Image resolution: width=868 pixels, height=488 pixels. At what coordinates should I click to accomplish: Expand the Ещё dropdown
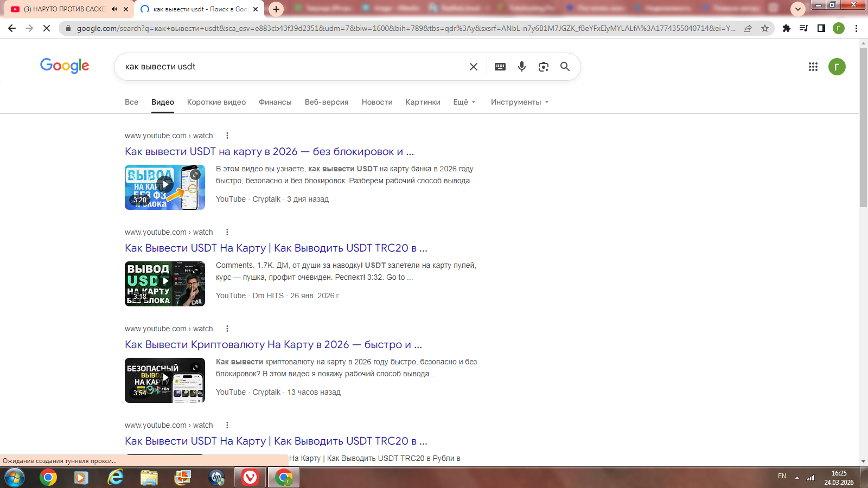click(x=464, y=102)
